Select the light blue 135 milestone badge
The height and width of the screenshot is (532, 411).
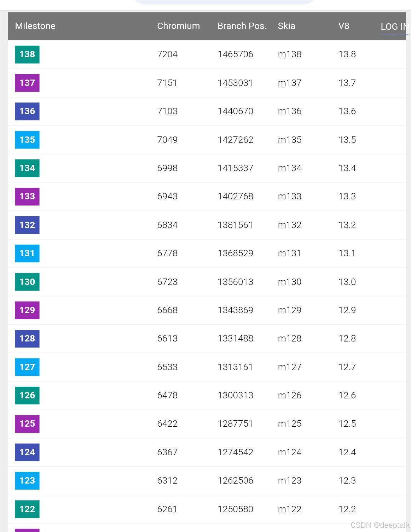[x=27, y=140]
